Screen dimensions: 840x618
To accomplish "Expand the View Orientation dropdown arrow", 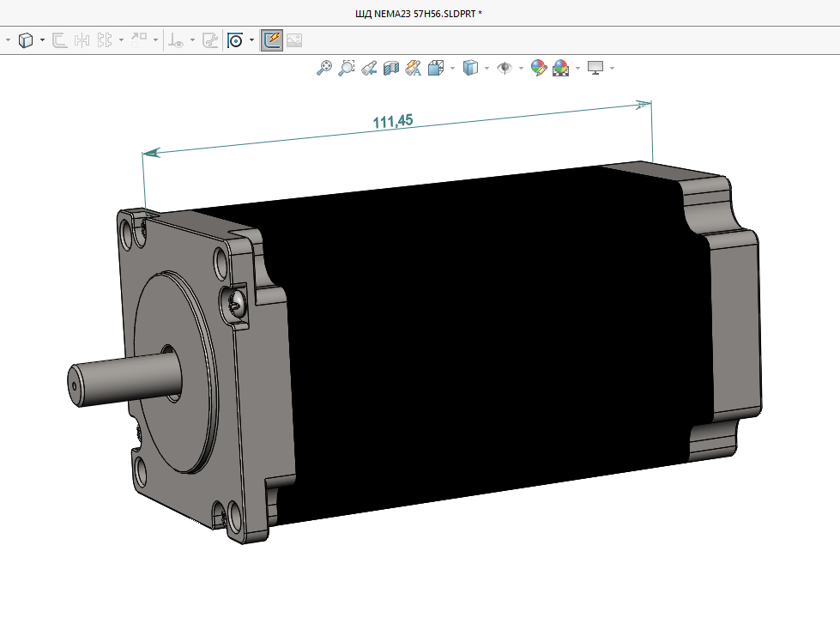I will [452, 69].
